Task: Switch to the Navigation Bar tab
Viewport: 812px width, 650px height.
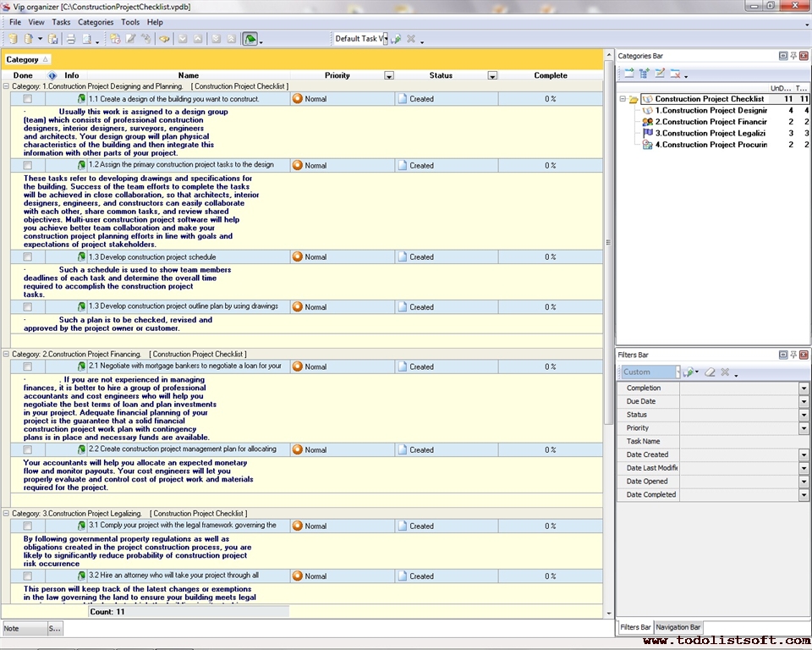Action: (x=678, y=627)
